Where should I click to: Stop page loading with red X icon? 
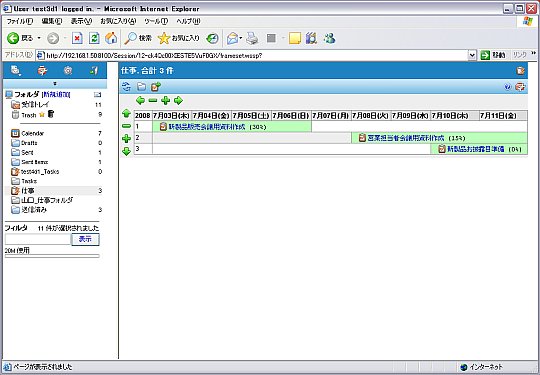[x=77, y=38]
